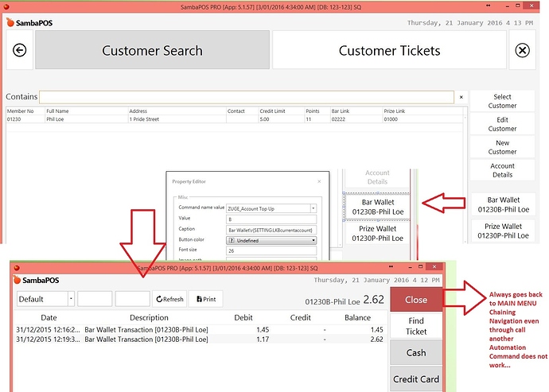Screen dimensions: 549x392
Task: Click Account Details in the right sidebar
Action: 502,170
